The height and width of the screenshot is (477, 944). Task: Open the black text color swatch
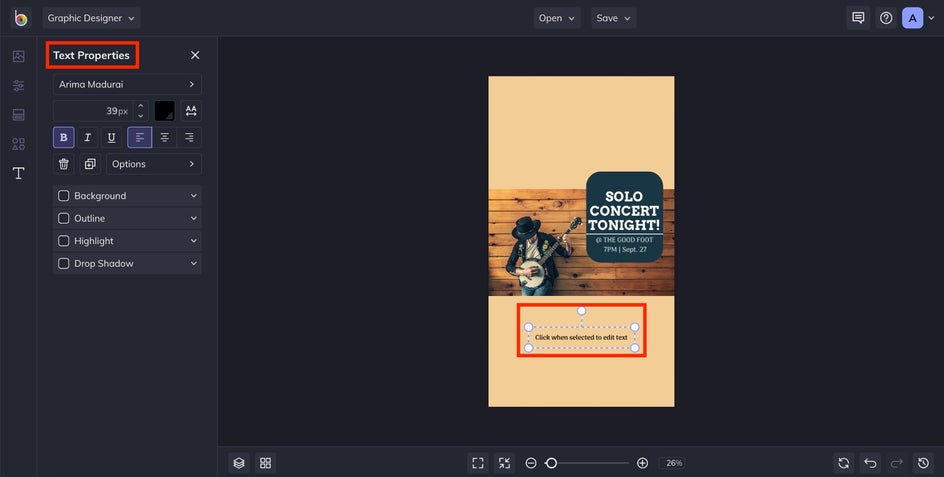164,111
